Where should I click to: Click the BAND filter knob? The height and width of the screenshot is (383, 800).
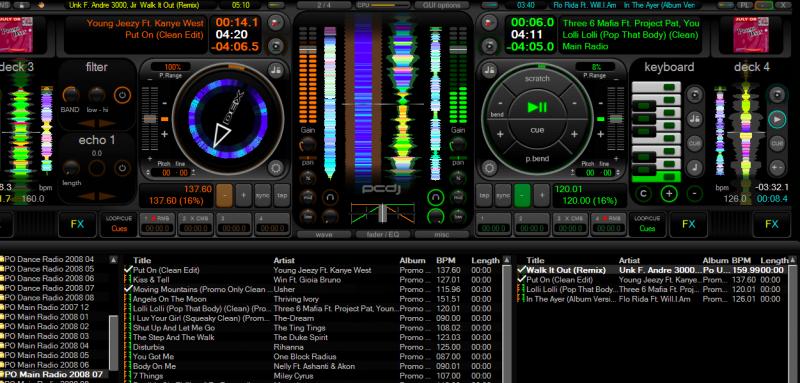pos(70,95)
